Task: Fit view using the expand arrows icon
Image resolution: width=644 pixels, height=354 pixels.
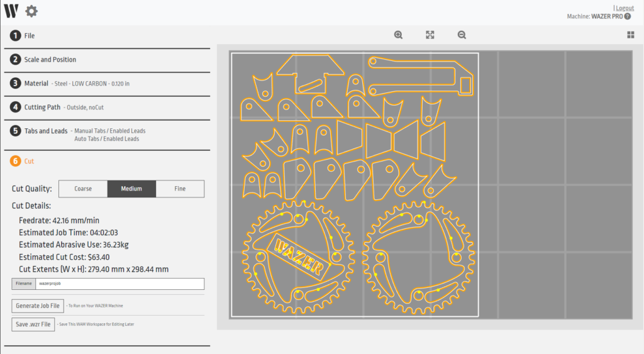Action: (x=430, y=35)
